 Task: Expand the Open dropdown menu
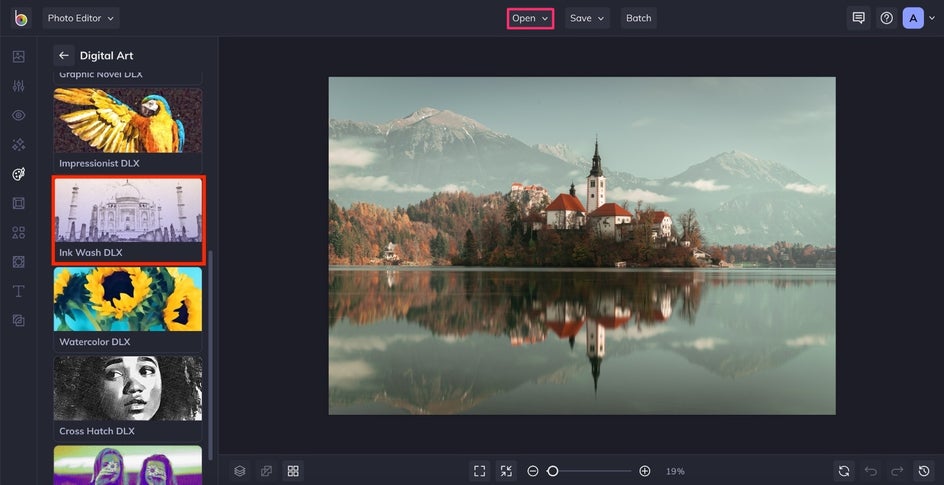point(530,18)
